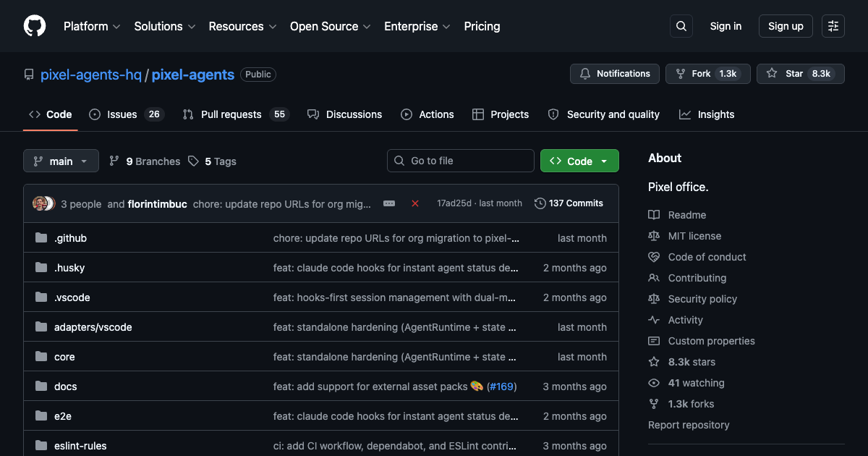
Task: Switch to the Insights tab
Action: pyautogui.click(x=707, y=114)
